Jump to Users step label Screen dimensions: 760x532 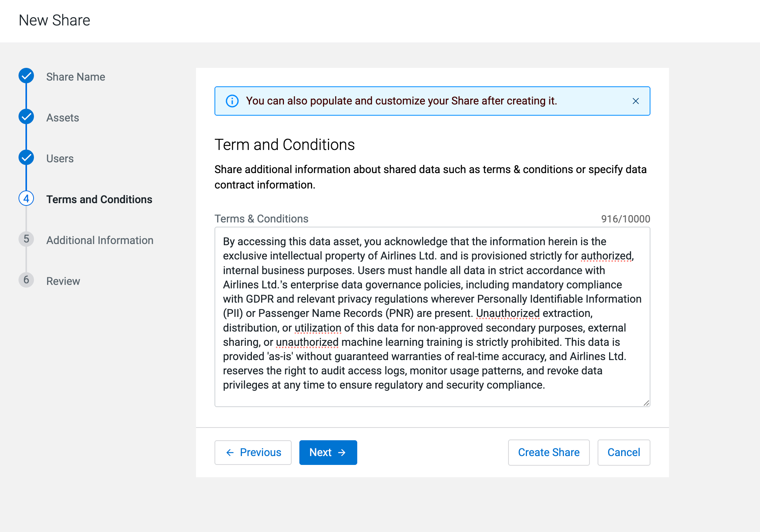[60, 158]
